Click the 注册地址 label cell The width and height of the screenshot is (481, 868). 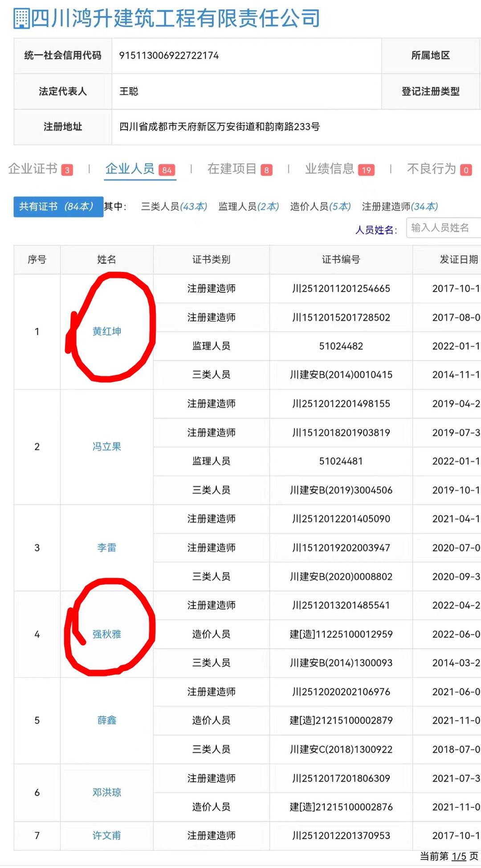pyautogui.click(x=63, y=127)
